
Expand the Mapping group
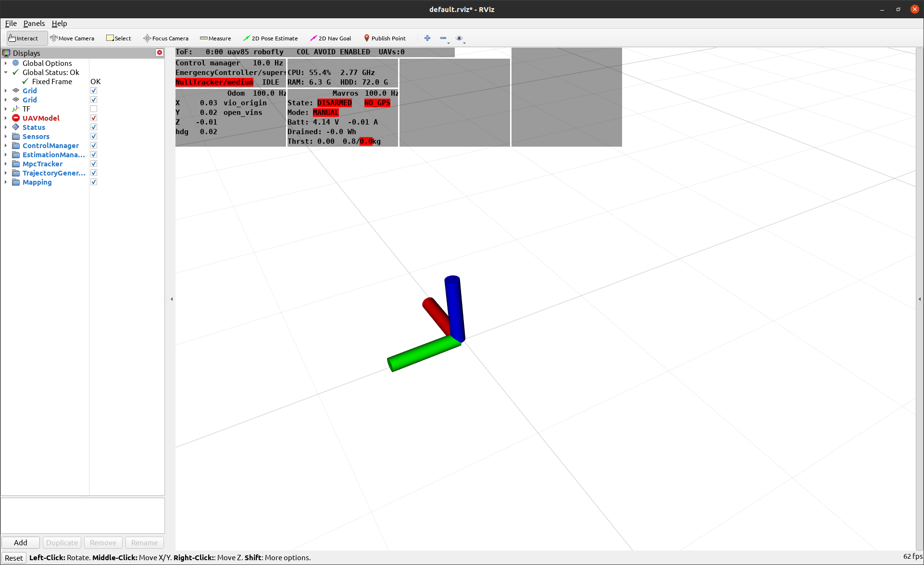click(x=6, y=182)
